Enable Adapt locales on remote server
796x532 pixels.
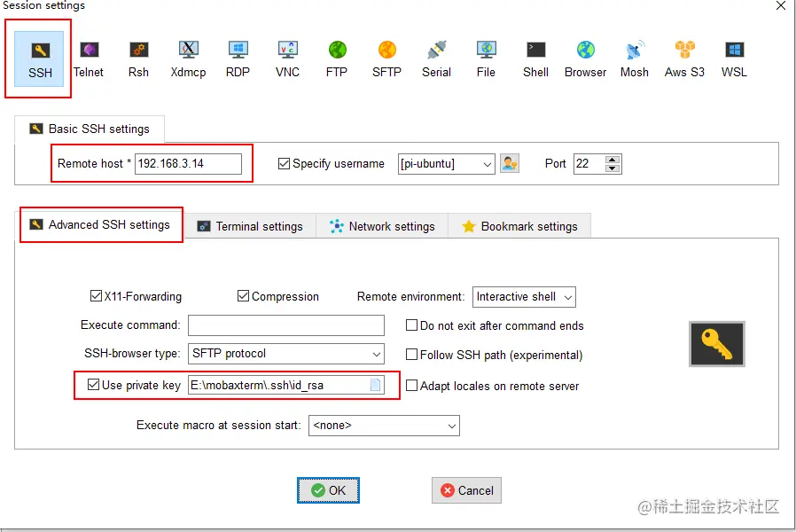[411, 386]
